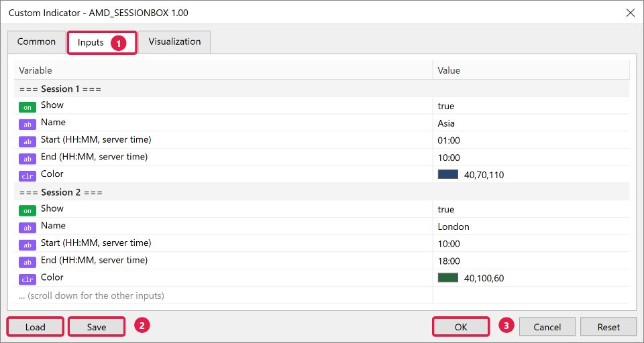Viewport: 644px width, 343px height.
Task: Click the 'Variable' column header
Action: pyautogui.click(x=223, y=70)
